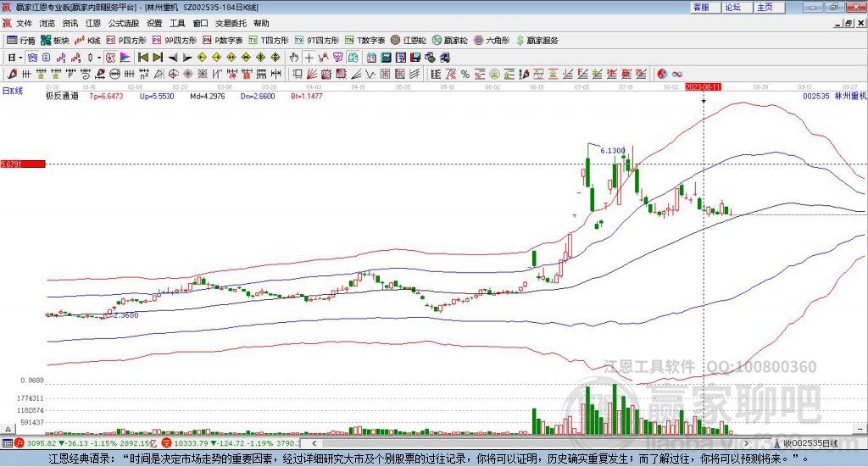Click the Tp=6.6473 indicator value
This screenshot has width=868, height=467.
106,96
